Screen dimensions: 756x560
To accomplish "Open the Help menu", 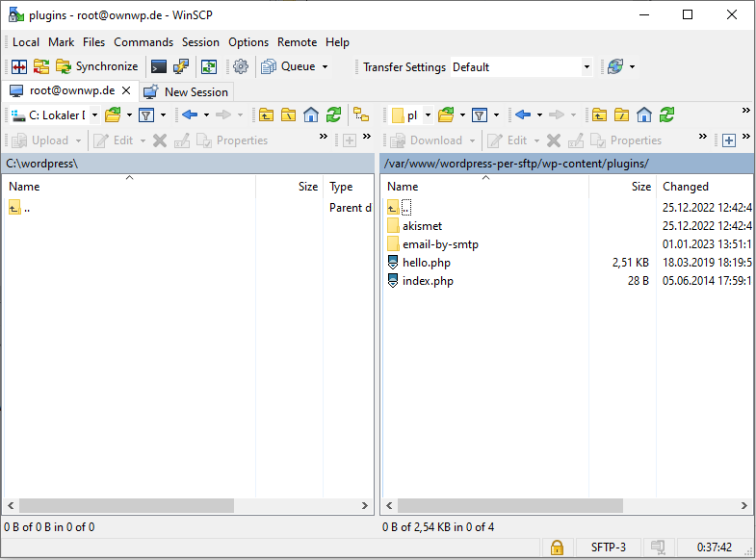I will [337, 42].
